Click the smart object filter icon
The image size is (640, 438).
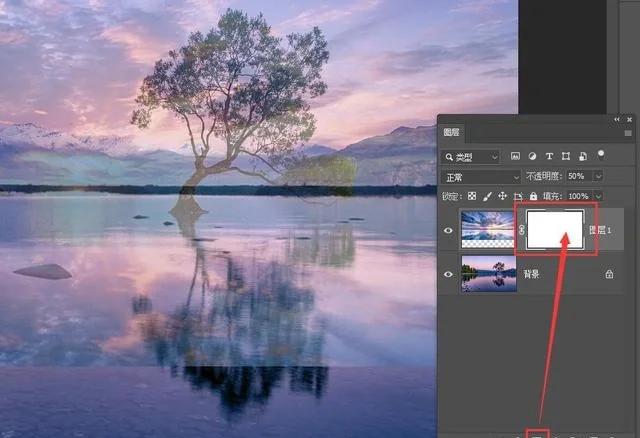point(583,157)
